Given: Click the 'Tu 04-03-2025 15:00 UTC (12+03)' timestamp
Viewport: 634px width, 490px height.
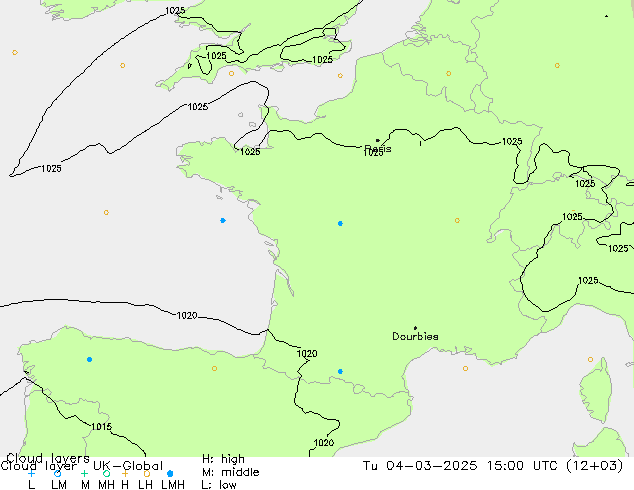Looking at the screenshot, I should pyautogui.click(x=493, y=466).
